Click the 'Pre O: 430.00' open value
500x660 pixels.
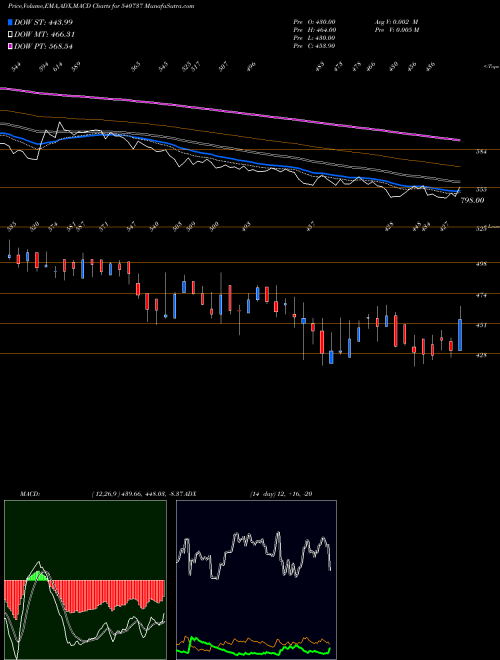pos(314,21)
